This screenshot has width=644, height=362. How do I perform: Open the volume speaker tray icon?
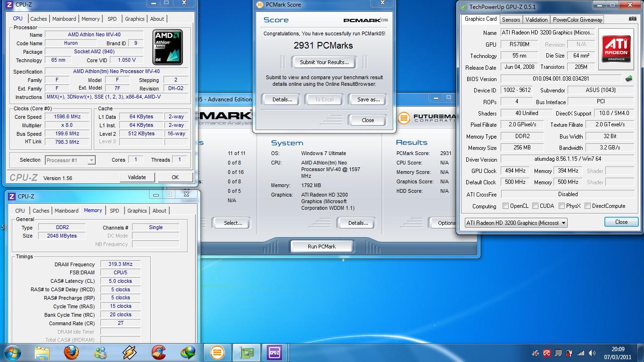pyautogui.click(x=592, y=353)
